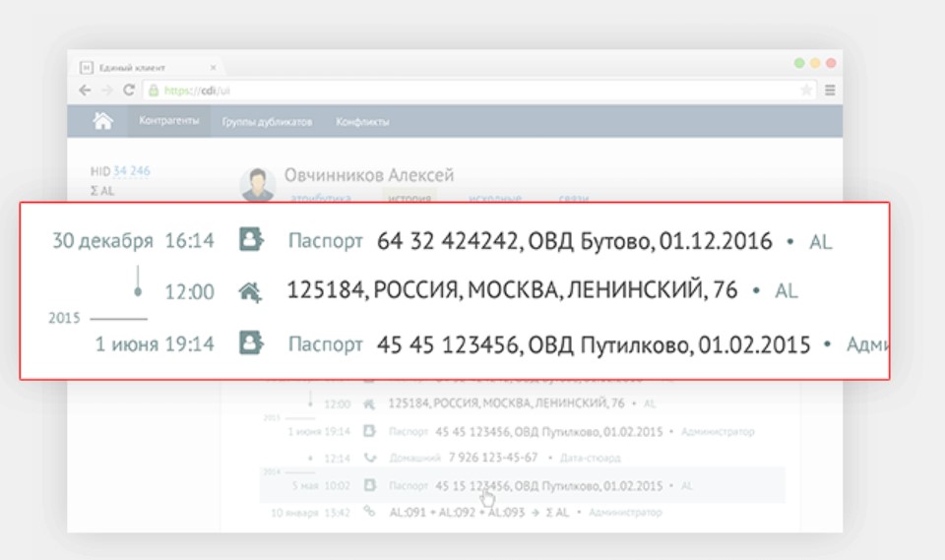Open the Контрагенты navigation tab
The image size is (945, 560).
point(168,120)
